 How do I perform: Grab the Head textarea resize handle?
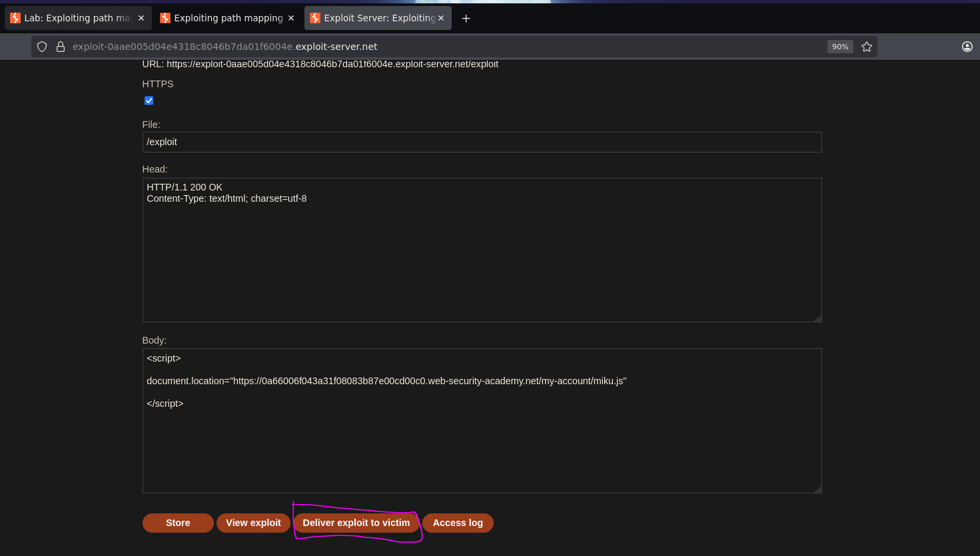pyautogui.click(x=817, y=318)
